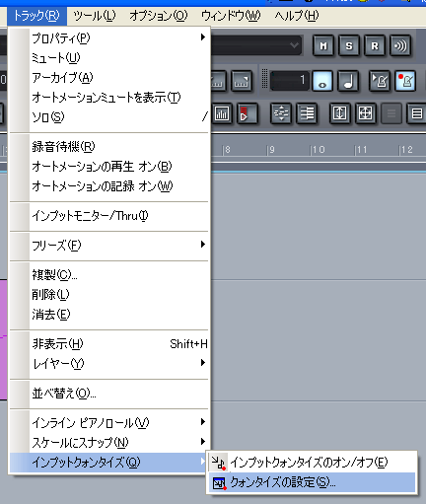Click measure 9 on the timeline ruler
The width and height of the screenshot is (426, 504).
(271, 150)
